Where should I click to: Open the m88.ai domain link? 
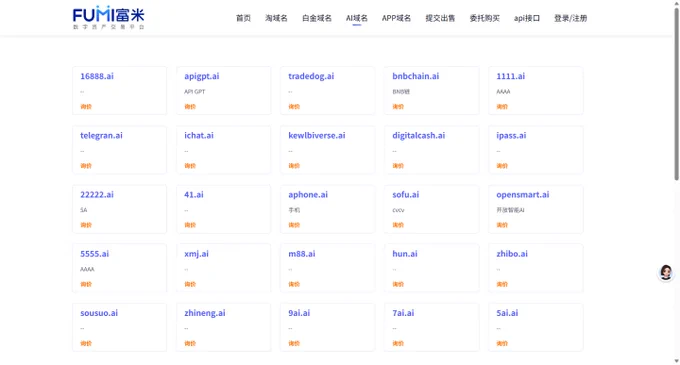301,254
